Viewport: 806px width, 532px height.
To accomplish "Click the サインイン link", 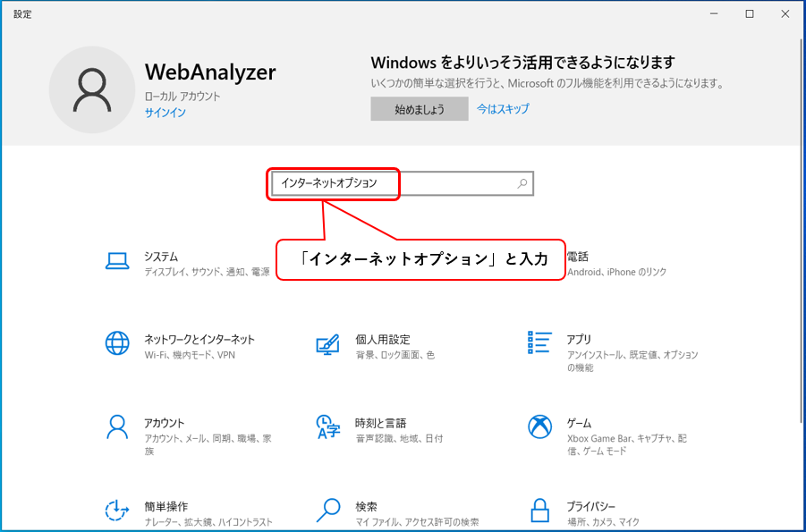I will click(165, 113).
